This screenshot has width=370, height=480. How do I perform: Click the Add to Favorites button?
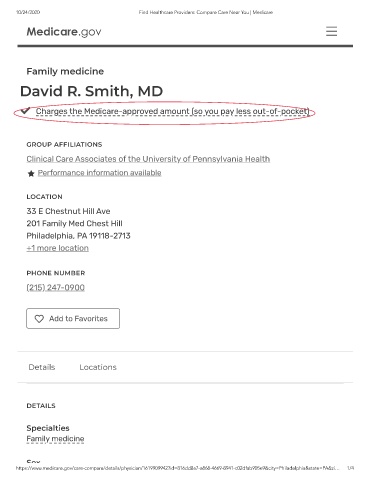73,319
